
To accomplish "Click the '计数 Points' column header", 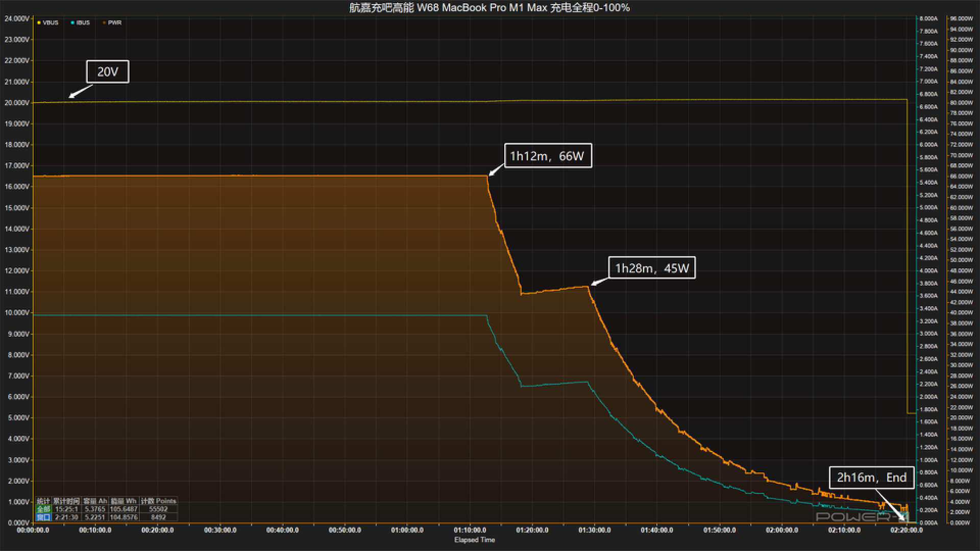I will pos(158,501).
